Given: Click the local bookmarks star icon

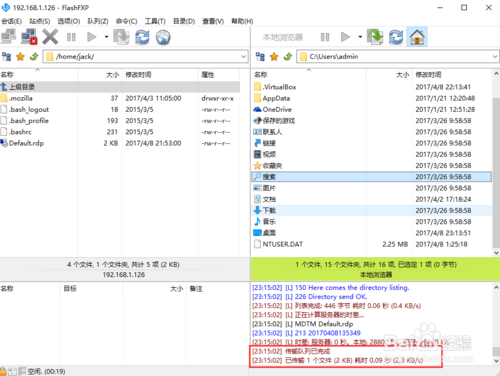Looking at the screenshot, I should pos(274,57).
